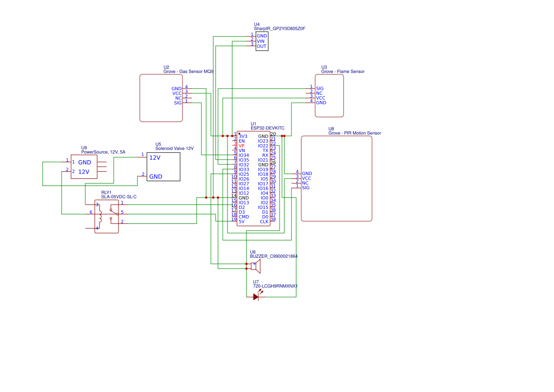The width and height of the screenshot is (554, 392).
Task: Click the junction dot at buzzer plus pin
Action: (x=246, y=264)
